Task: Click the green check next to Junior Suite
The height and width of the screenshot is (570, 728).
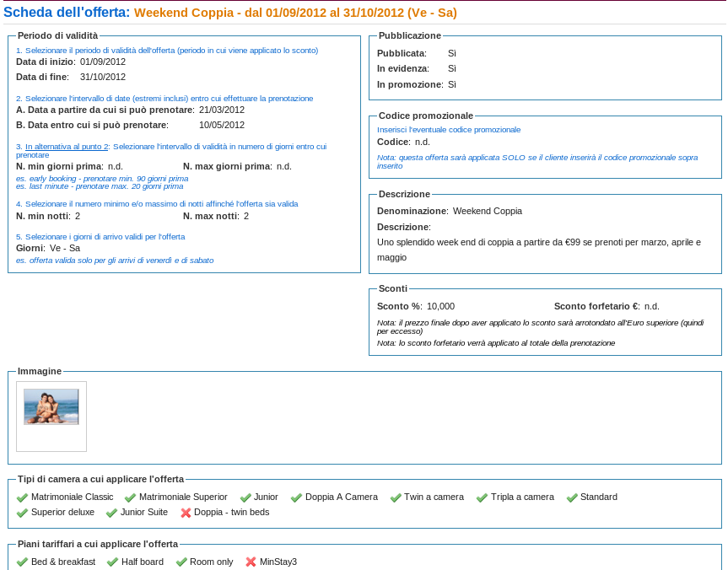Action: tap(111, 513)
